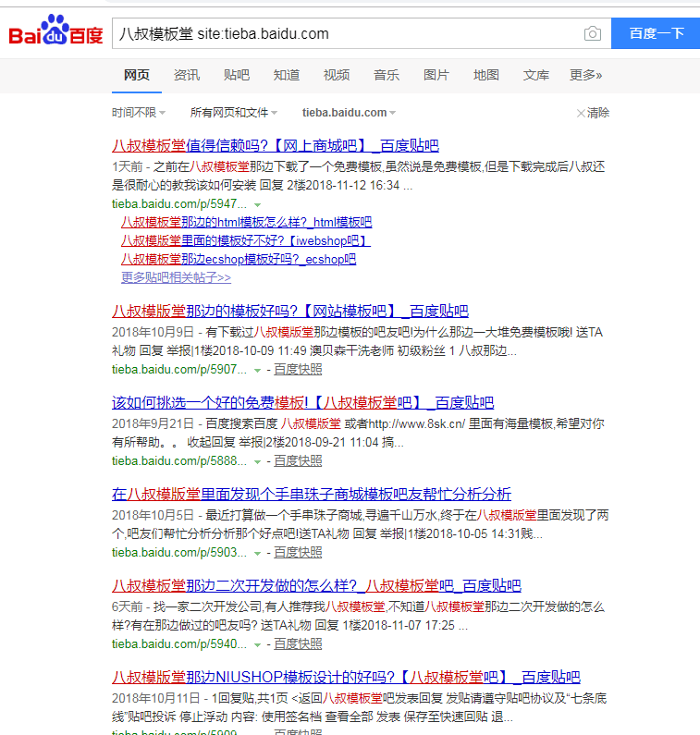This screenshot has height=735, width=700.
Task: Click snippet text starting 2018年10月9日
Action: tap(357, 342)
